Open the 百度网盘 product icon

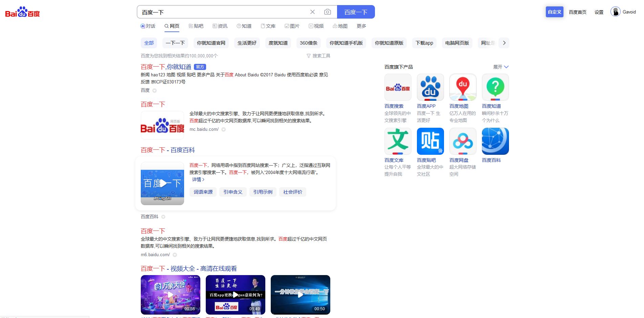[x=463, y=141]
